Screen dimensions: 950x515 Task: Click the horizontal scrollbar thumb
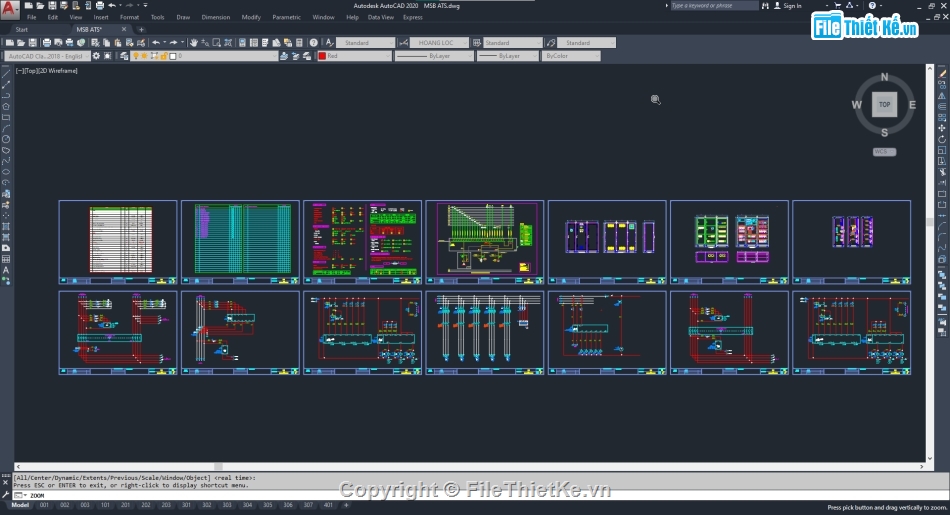pyautogui.click(x=218, y=467)
